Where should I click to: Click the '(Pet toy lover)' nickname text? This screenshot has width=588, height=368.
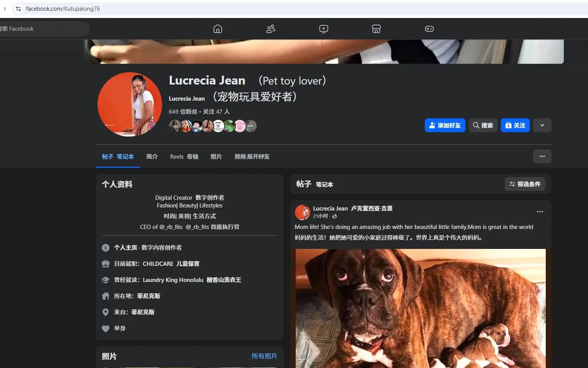pos(292,81)
